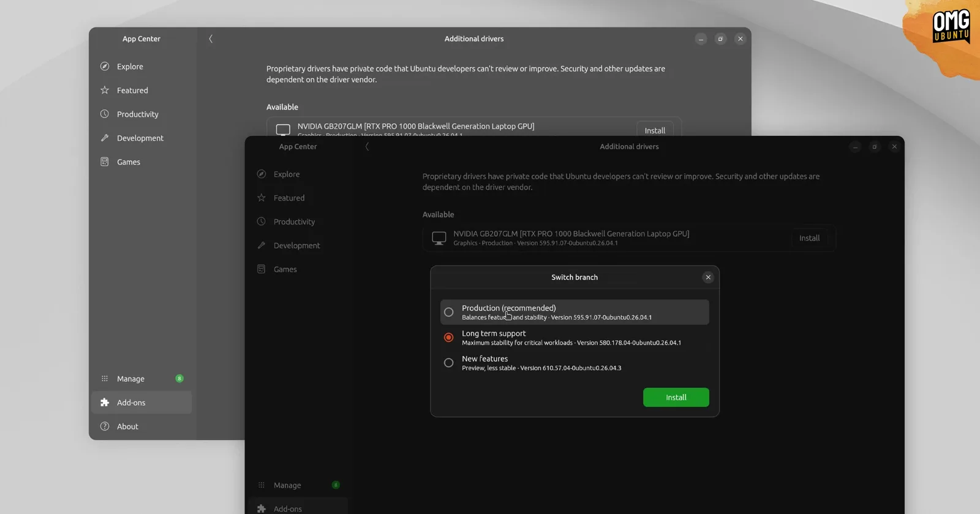The image size is (980, 514).
Task: Click Games icon in front window sidebar
Action: [262, 269]
